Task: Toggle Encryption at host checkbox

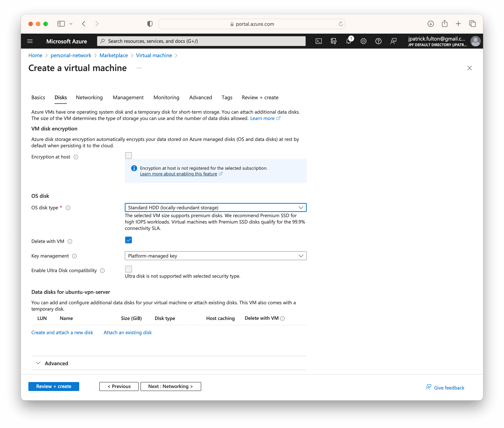Action: [128, 156]
